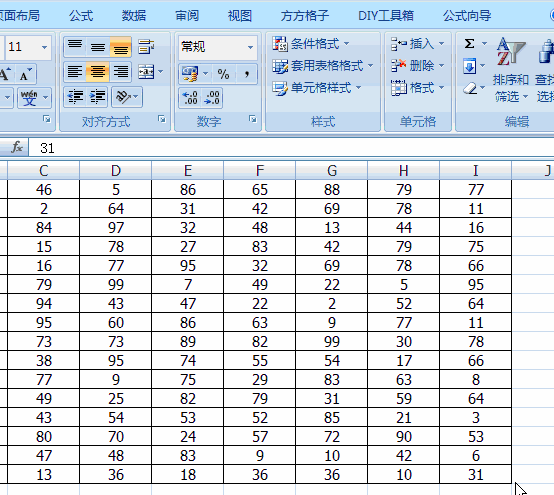Click the merge and center icon
The height and width of the screenshot is (495, 554).
click(x=146, y=72)
